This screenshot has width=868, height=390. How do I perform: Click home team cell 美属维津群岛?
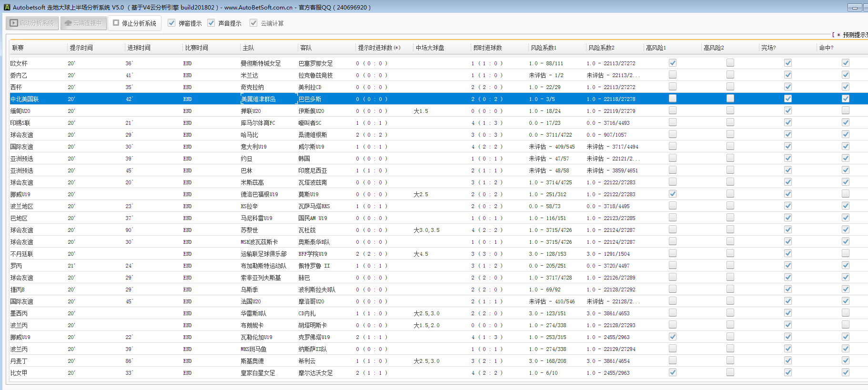click(x=259, y=99)
